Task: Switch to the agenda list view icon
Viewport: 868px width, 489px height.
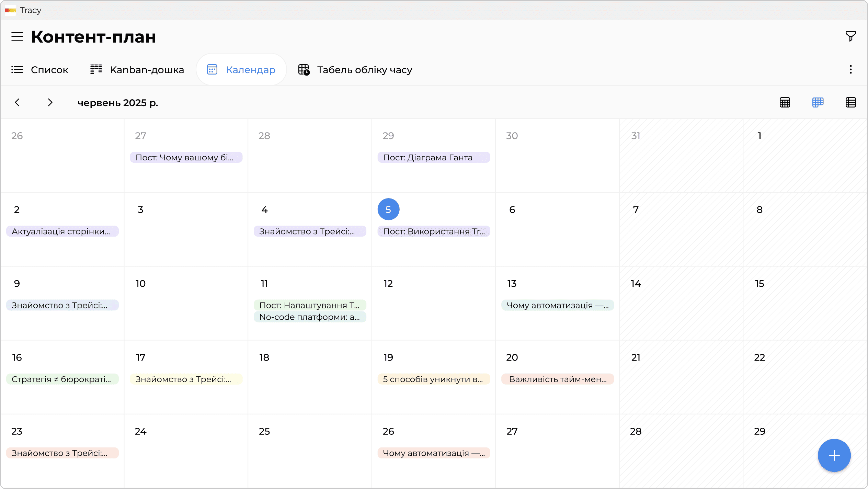Action: [850, 102]
